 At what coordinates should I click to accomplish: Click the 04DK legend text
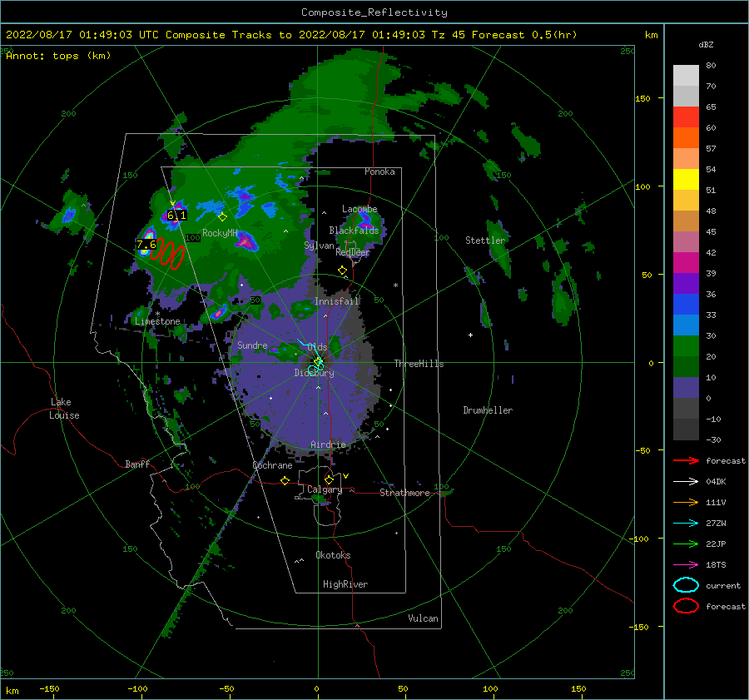click(716, 482)
